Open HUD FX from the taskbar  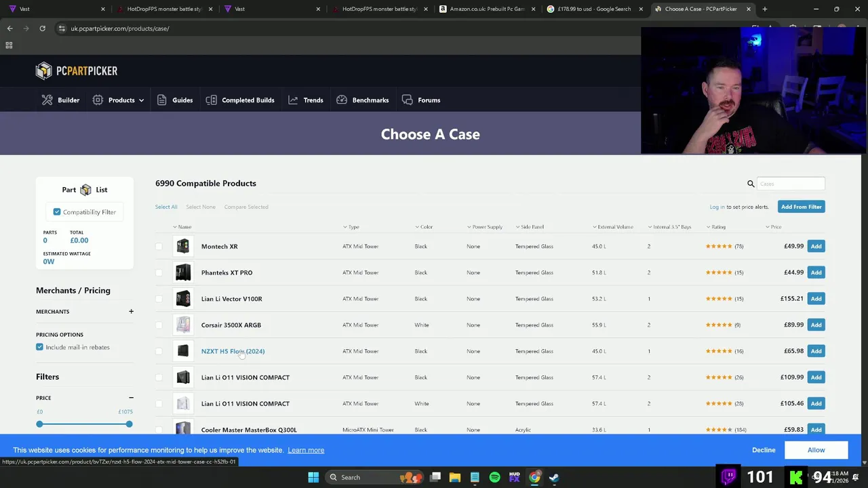(x=514, y=477)
